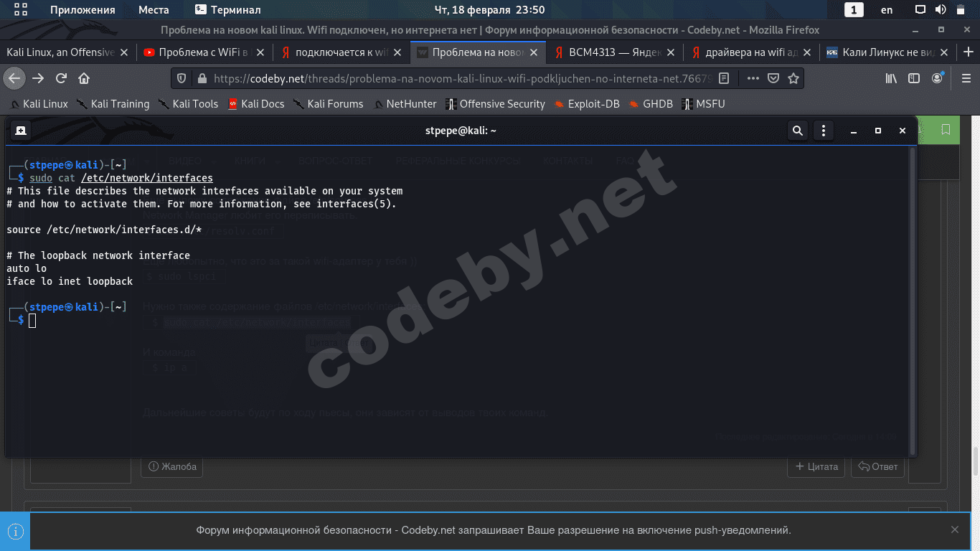Open the volume icon in system tray

point(940,10)
